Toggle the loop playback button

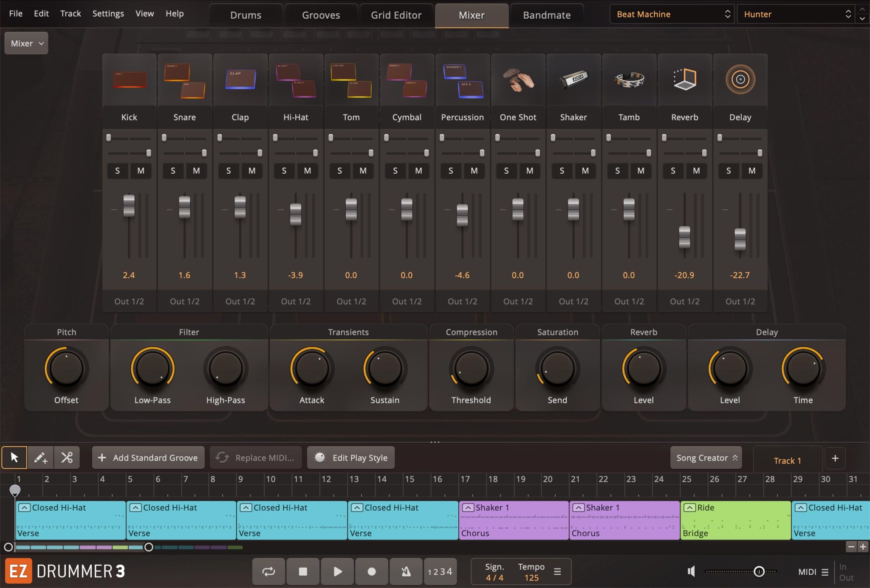(268, 571)
